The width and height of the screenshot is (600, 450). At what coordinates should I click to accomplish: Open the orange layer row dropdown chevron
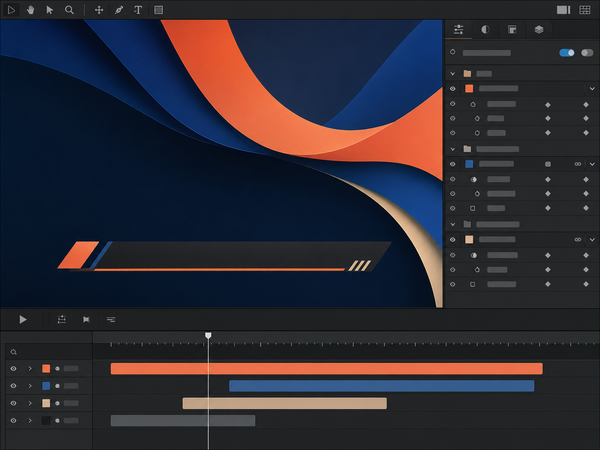[592, 89]
